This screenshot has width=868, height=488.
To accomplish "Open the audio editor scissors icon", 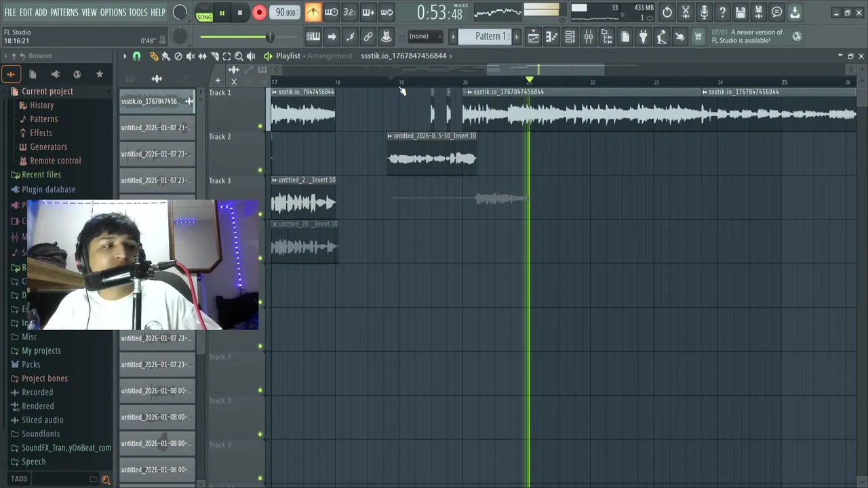I will tap(686, 12).
